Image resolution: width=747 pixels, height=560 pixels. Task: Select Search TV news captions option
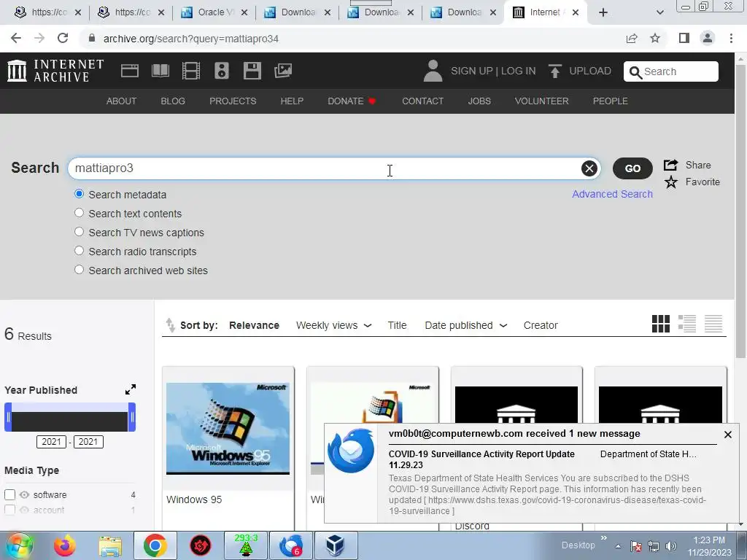tap(79, 232)
